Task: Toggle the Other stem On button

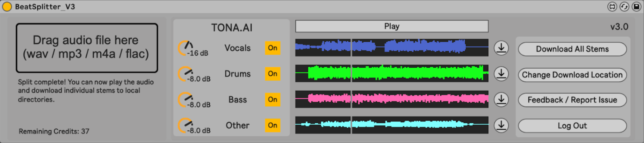Action: [273, 125]
